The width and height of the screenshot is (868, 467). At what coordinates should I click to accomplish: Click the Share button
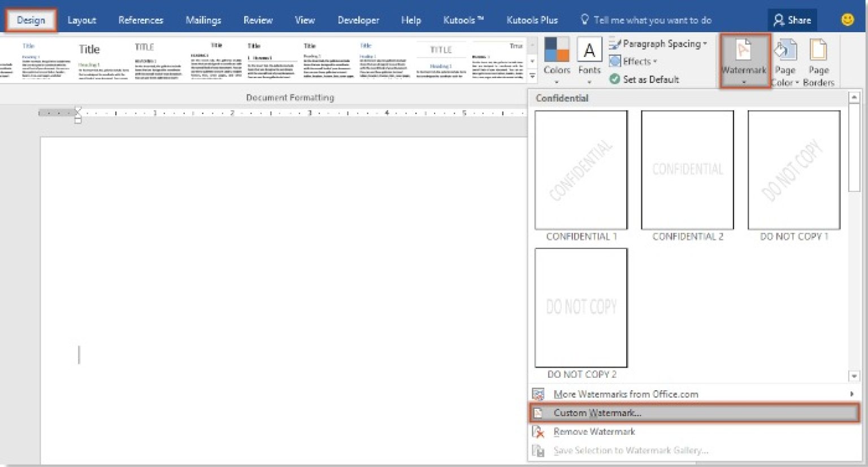click(792, 19)
